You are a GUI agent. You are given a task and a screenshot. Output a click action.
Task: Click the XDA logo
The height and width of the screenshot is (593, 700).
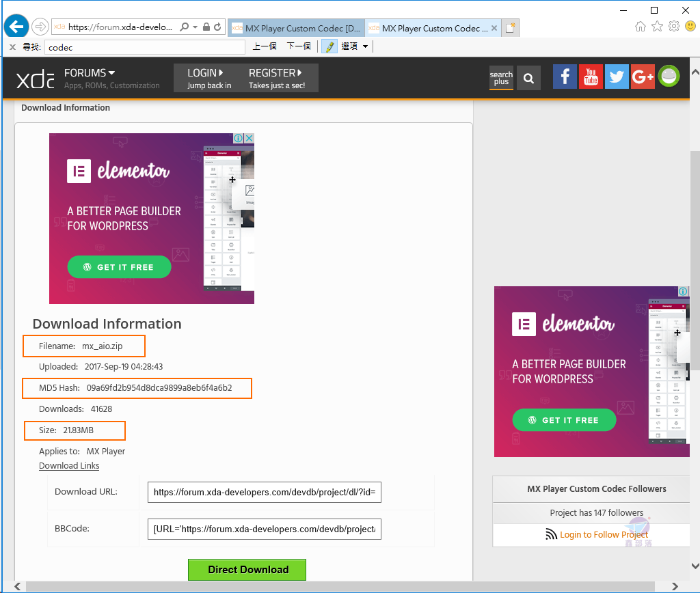pos(36,79)
